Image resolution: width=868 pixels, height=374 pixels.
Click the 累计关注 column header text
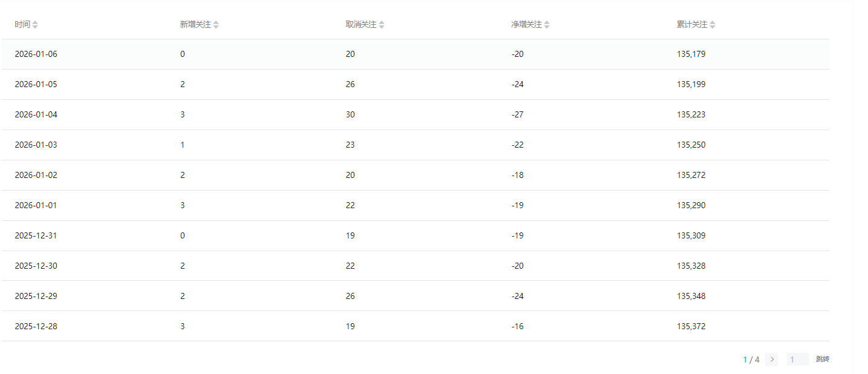692,25
